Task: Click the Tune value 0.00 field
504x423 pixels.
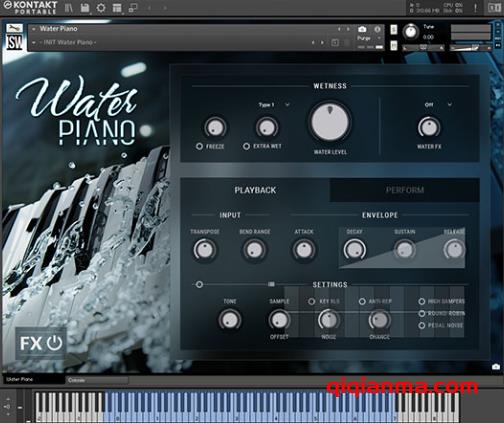Action: 428,37
